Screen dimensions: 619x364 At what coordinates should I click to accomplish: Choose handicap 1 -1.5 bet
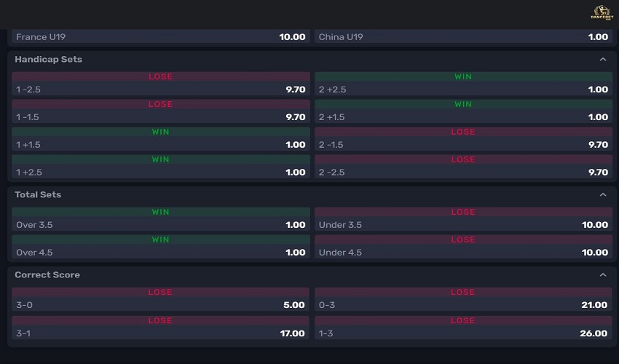coord(161,117)
